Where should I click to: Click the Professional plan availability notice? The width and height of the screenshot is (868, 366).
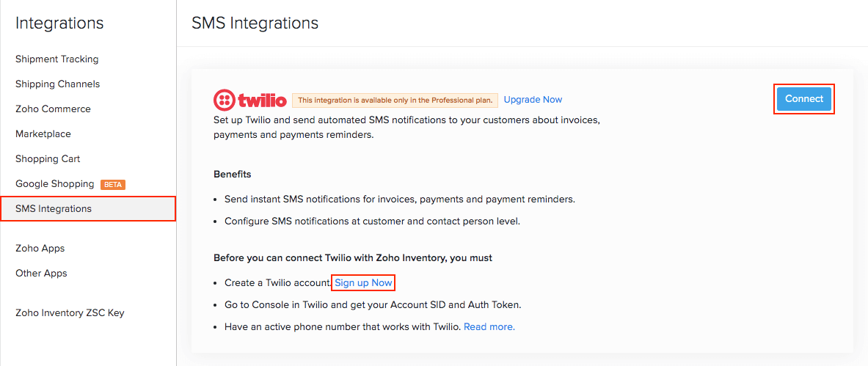click(395, 100)
